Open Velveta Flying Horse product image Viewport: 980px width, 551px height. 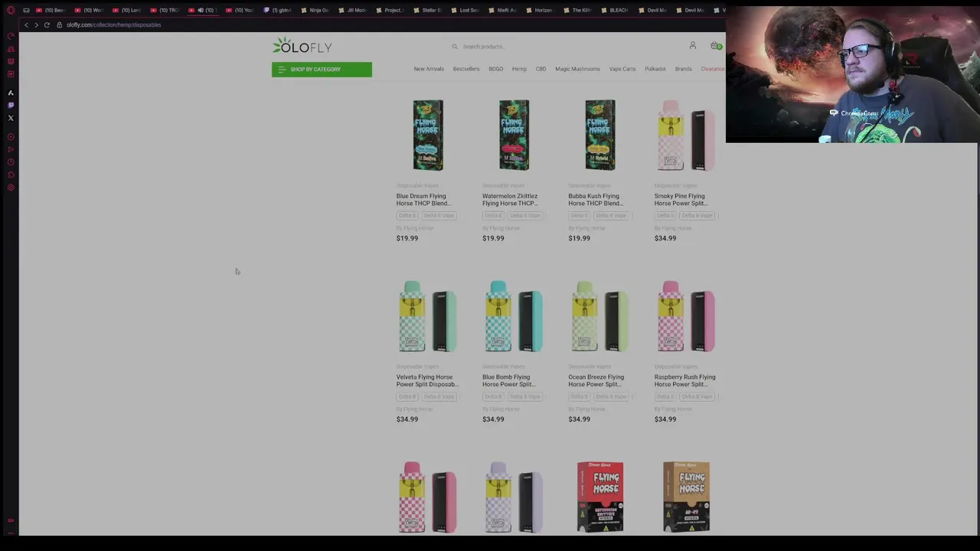click(x=428, y=316)
